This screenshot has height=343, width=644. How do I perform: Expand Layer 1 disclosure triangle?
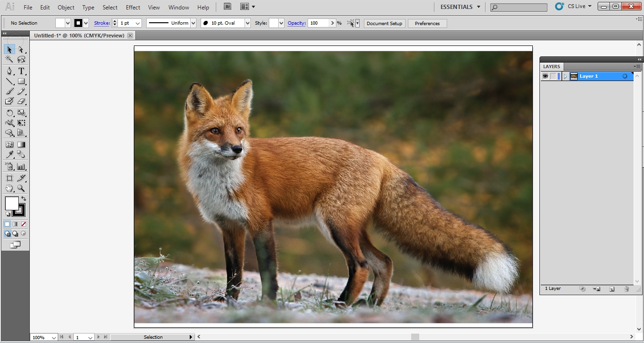coord(565,76)
